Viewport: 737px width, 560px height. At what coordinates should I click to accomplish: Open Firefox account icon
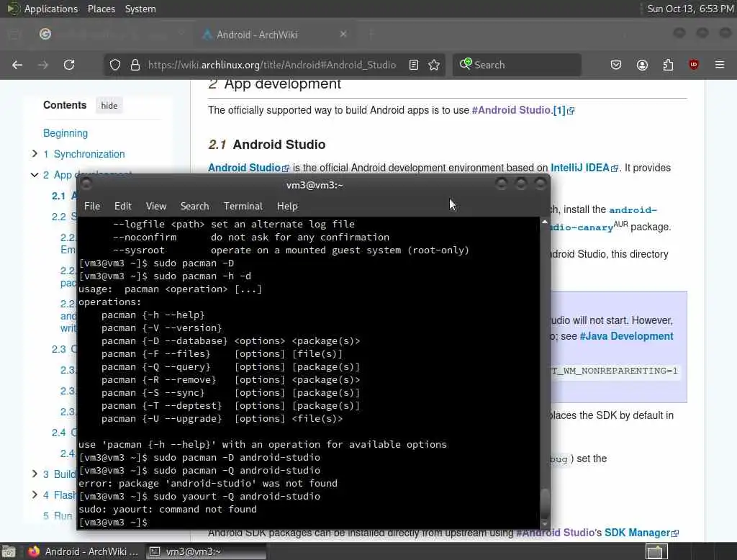pos(642,65)
